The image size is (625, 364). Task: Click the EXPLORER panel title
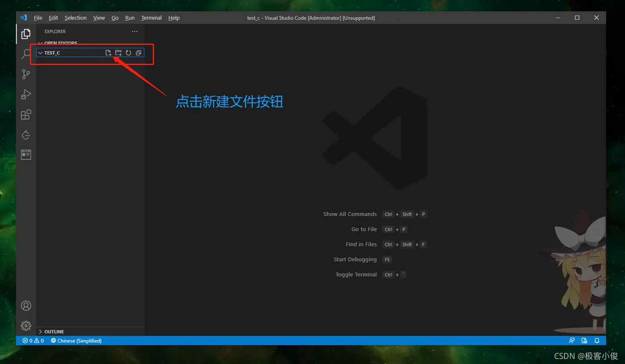point(55,32)
